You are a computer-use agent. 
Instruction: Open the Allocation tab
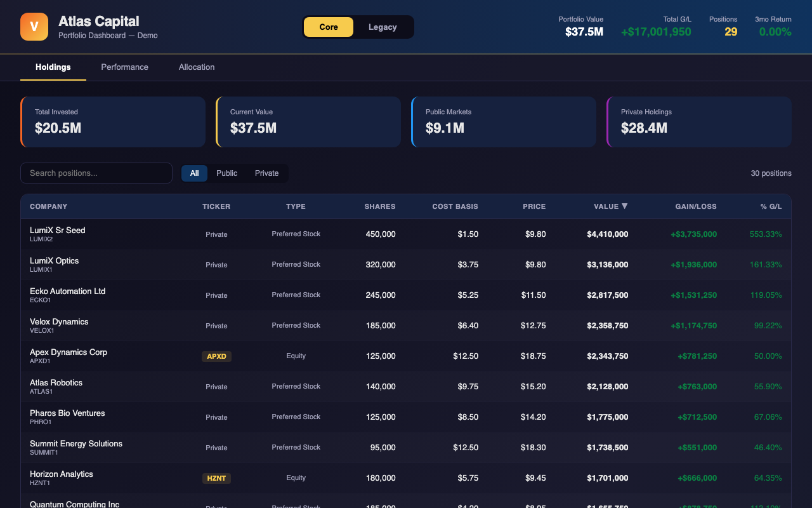click(x=197, y=67)
